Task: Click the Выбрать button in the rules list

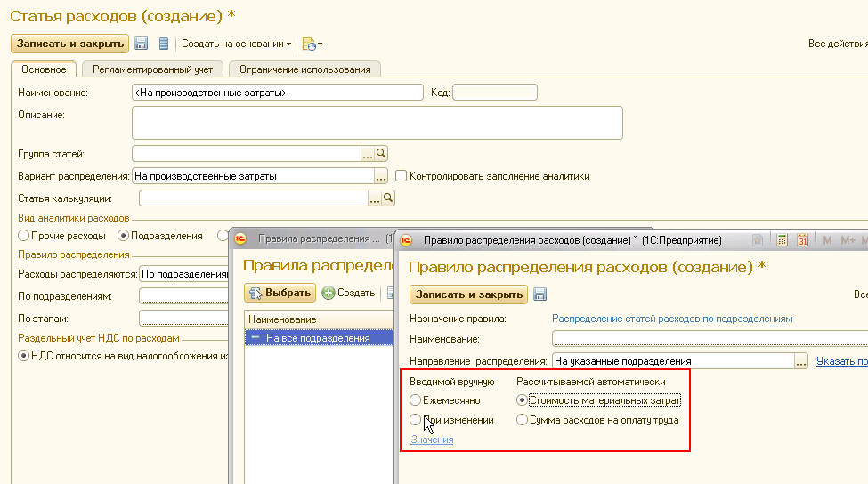Action: tap(280, 293)
